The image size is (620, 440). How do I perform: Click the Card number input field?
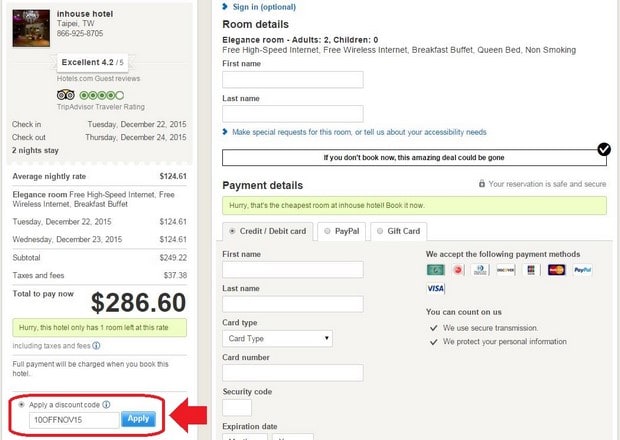click(x=292, y=373)
